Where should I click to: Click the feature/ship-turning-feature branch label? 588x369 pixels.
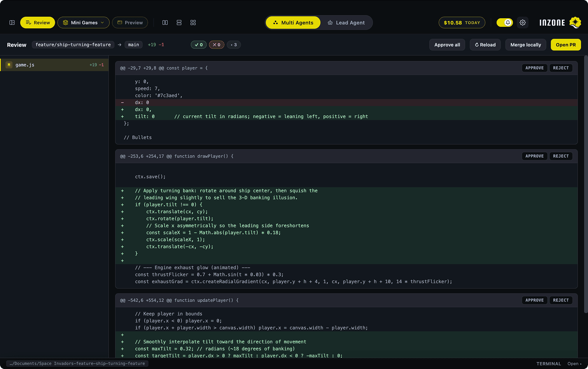(73, 45)
